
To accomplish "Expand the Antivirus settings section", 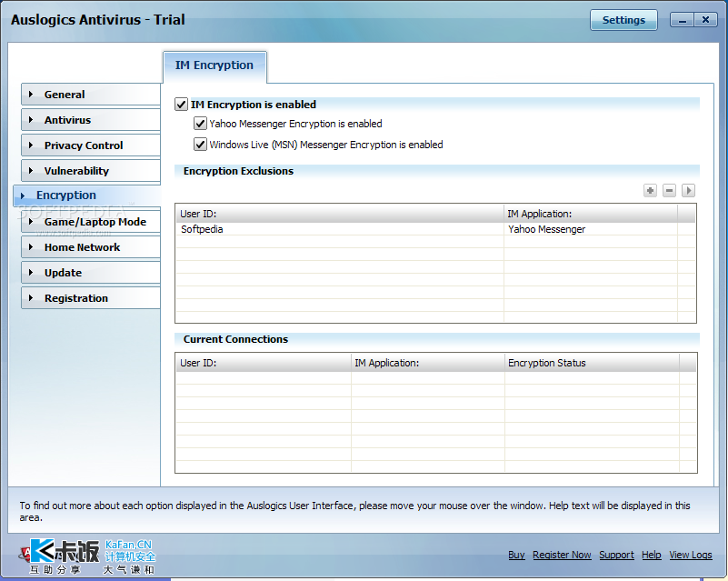I will 91,120.
